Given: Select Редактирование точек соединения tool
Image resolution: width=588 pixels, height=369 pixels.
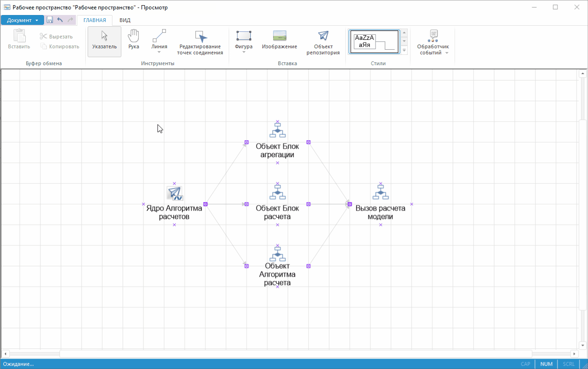Looking at the screenshot, I should point(200,42).
